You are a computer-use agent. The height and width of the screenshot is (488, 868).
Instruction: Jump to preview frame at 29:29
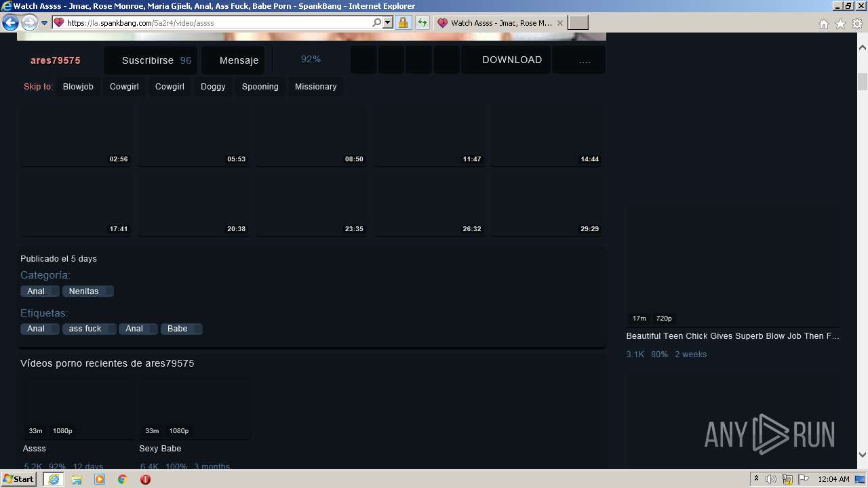(547, 203)
